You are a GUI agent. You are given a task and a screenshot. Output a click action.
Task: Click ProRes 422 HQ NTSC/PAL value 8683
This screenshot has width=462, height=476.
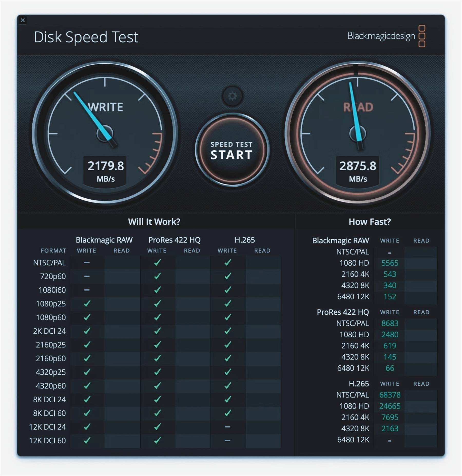(390, 323)
